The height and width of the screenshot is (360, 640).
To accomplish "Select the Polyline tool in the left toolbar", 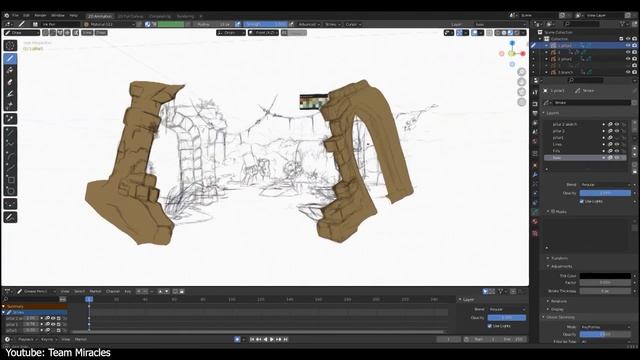I will (10, 144).
